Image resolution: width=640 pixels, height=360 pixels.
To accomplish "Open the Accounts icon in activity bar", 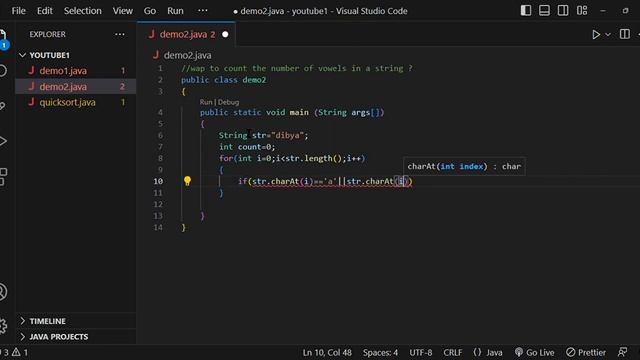I will 3,292.
